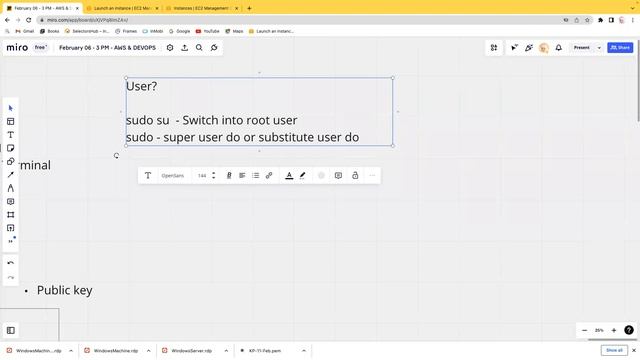The width and height of the screenshot is (640, 360).
Task: Open the OpenSans font dropdown
Action: 173,176
